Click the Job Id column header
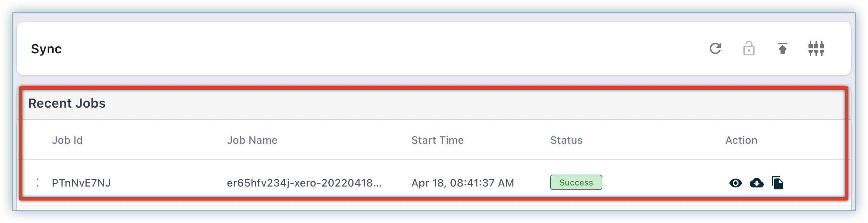Viewport: 868px width, 223px height. (x=67, y=140)
